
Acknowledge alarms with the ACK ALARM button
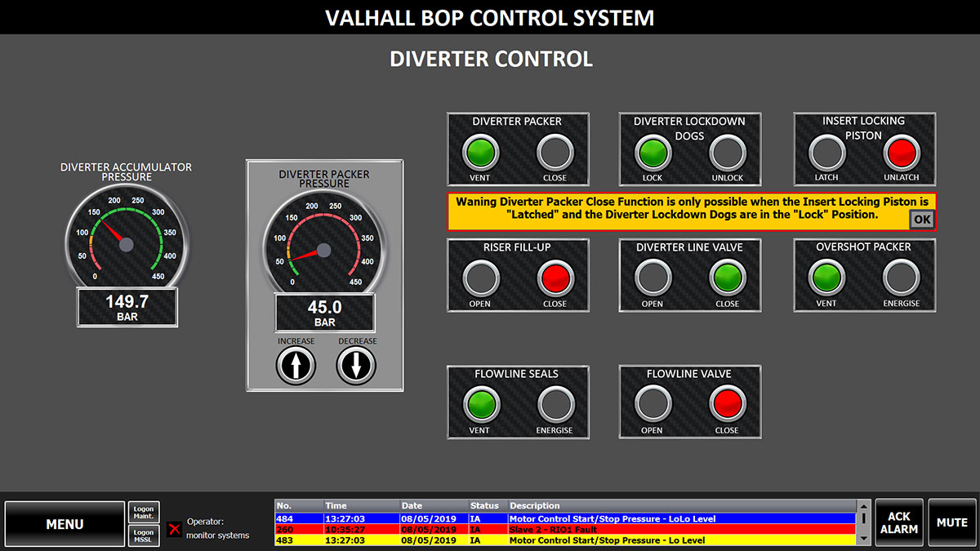click(898, 522)
